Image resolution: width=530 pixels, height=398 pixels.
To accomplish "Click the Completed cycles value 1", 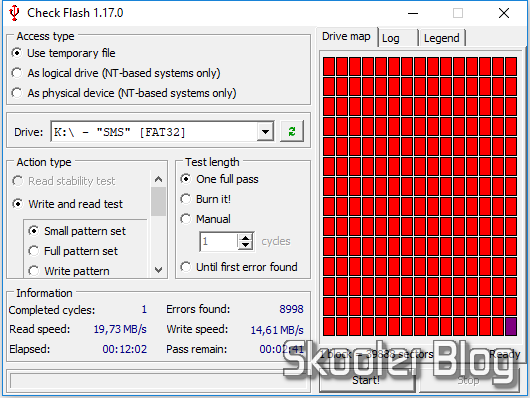I will point(144,309).
